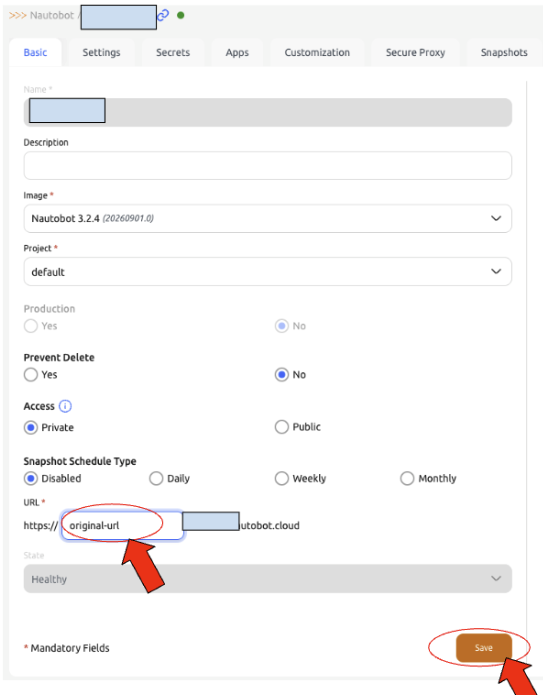Switch to the Settings tab
The image size is (543, 695).
tap(101, 52)
